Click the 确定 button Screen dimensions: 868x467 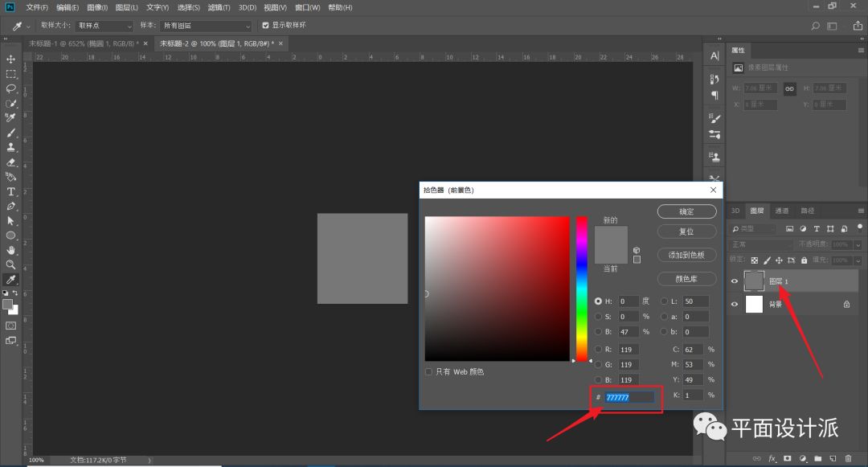[686, 211]
